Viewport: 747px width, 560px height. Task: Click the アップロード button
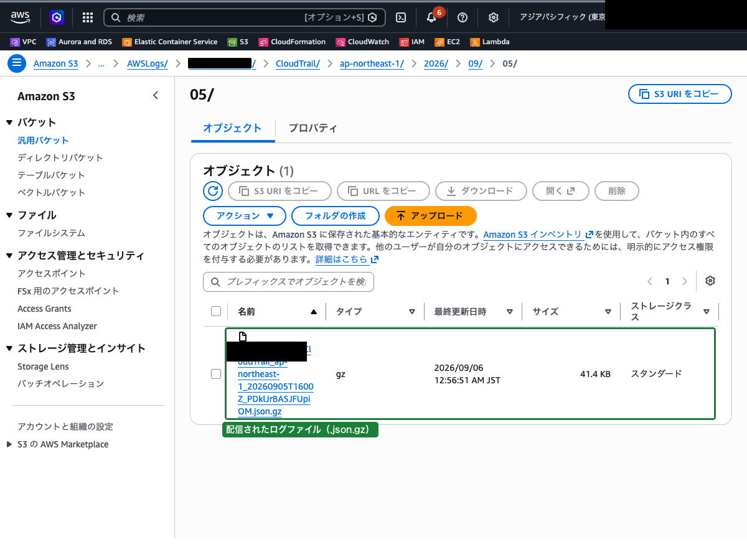pyautogui.click(x=431, y=216)
